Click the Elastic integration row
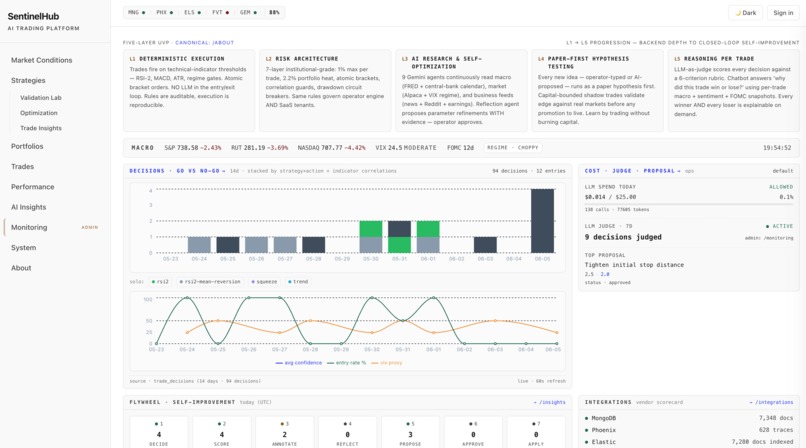 pyautogui.click(x=689, y=442)
